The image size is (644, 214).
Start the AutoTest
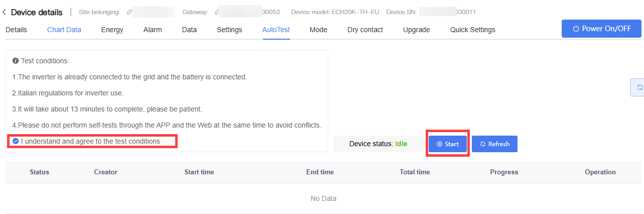coord(448,144)
